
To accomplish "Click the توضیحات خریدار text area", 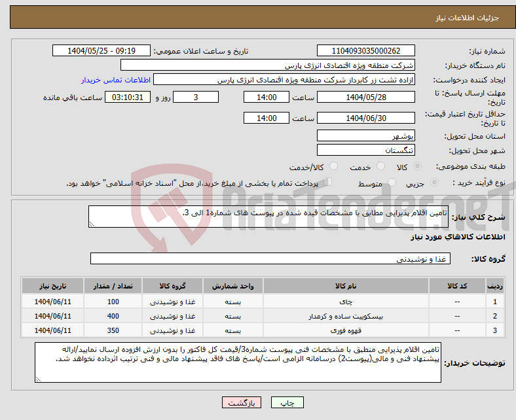I will tap(238, 362).
